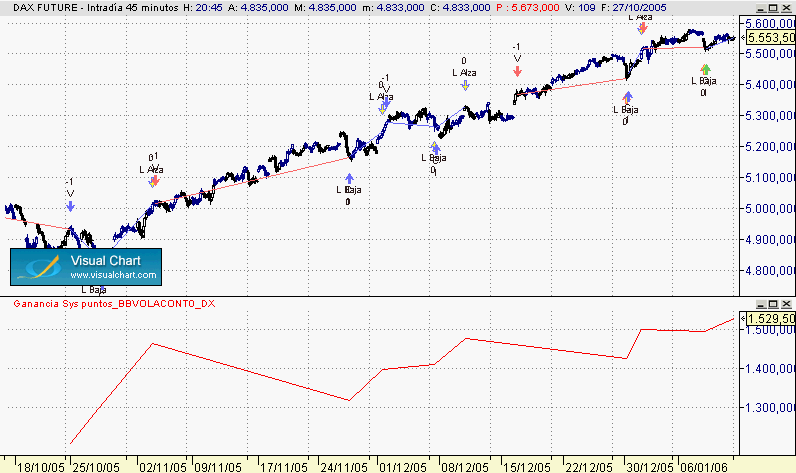This screenshot has height=473, width=796.
Task: Open the www.visualchart.com link
Action: click(x=113, y=275)
